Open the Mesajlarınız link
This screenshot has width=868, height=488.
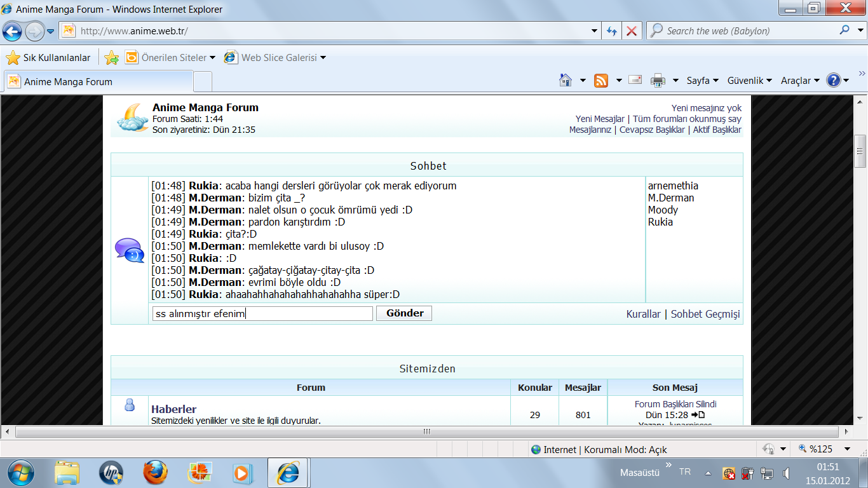click(590, 130)
